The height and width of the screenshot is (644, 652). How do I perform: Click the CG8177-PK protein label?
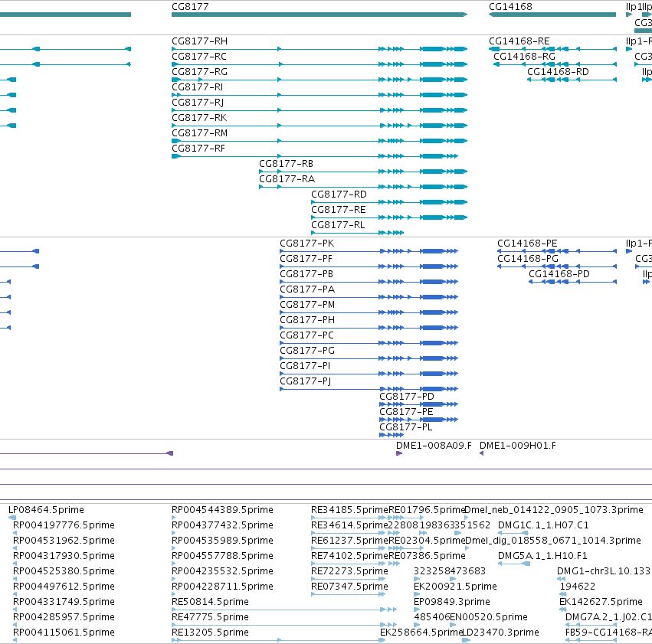pos(307,244)
